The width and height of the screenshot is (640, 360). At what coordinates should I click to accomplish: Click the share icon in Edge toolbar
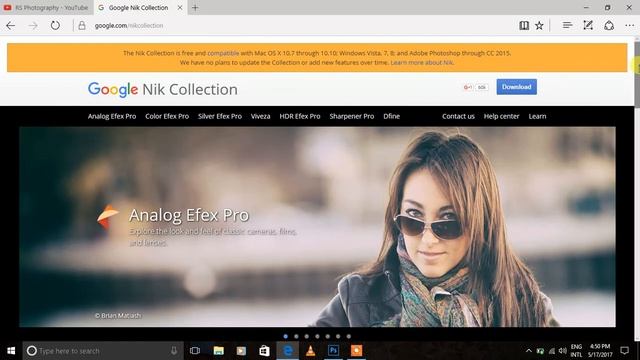point(609,25)
